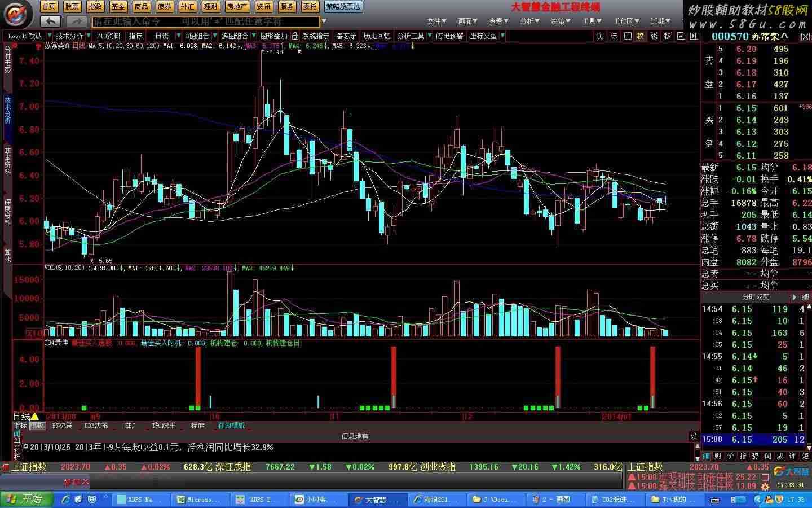Click the command input field

tap(206, 21)
